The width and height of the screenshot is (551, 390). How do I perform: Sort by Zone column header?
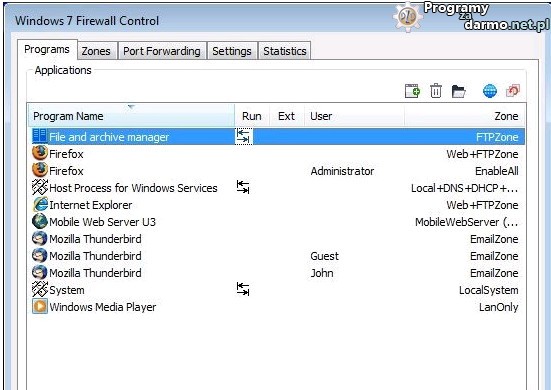coord(464,116)
